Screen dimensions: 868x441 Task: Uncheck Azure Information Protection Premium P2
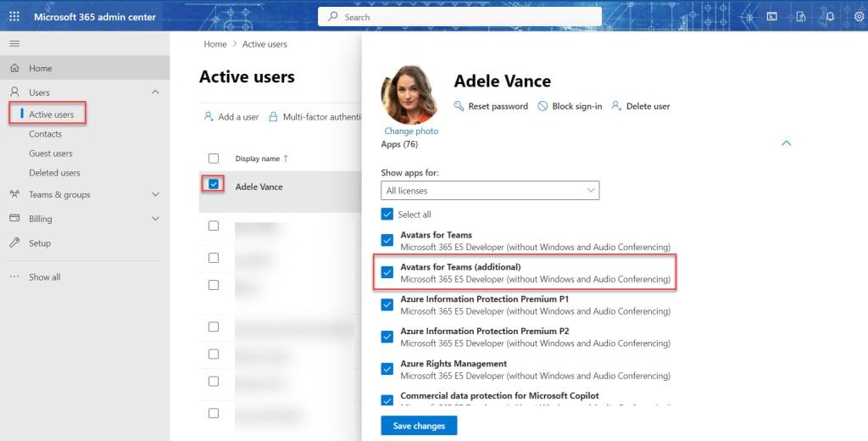coord(387,337)
